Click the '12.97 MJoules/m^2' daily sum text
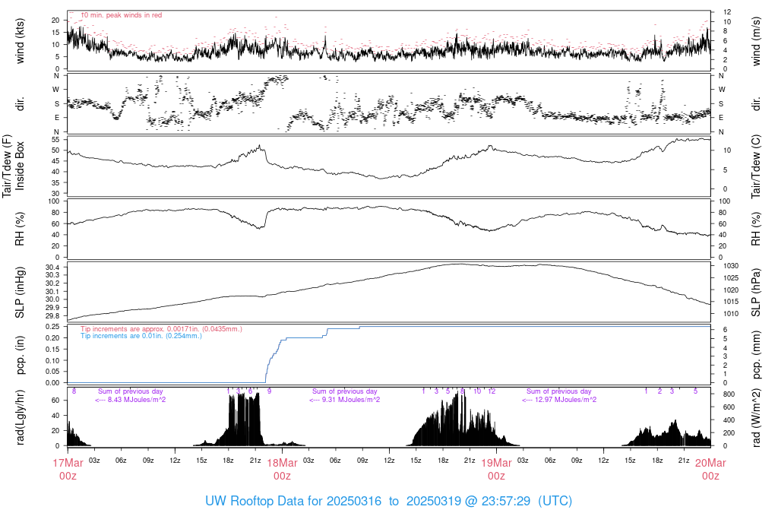This screenshot has width=778, height=532. (x=567, y=400)
